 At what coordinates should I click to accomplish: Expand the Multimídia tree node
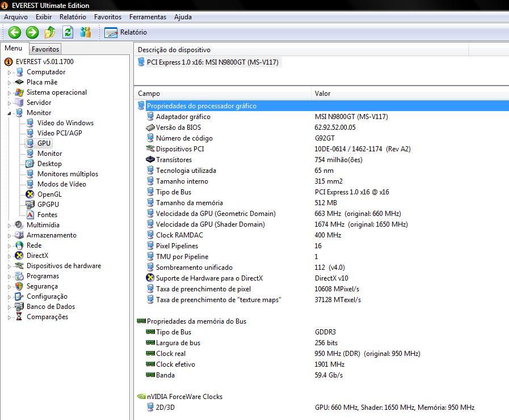[9, 226]
